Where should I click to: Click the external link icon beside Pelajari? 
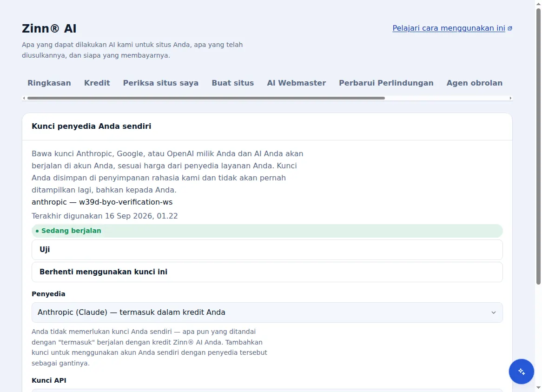(x=510, y=28)
